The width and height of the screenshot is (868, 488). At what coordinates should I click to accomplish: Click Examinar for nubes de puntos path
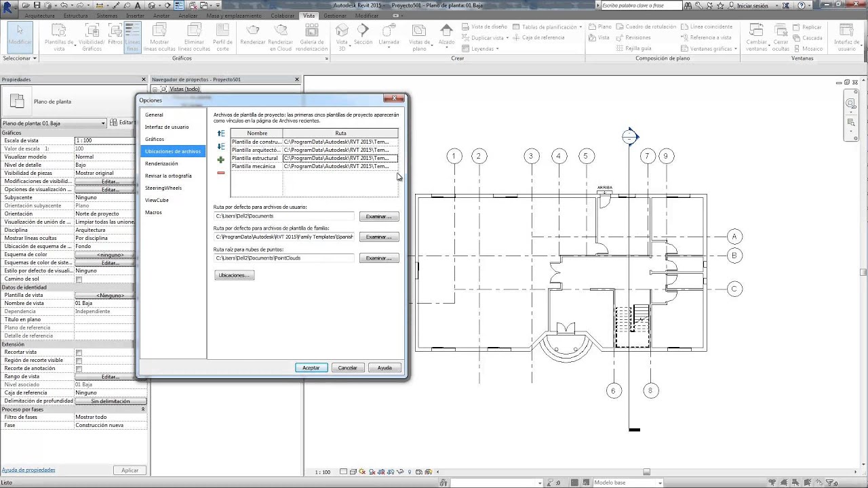tap(379, 258)
